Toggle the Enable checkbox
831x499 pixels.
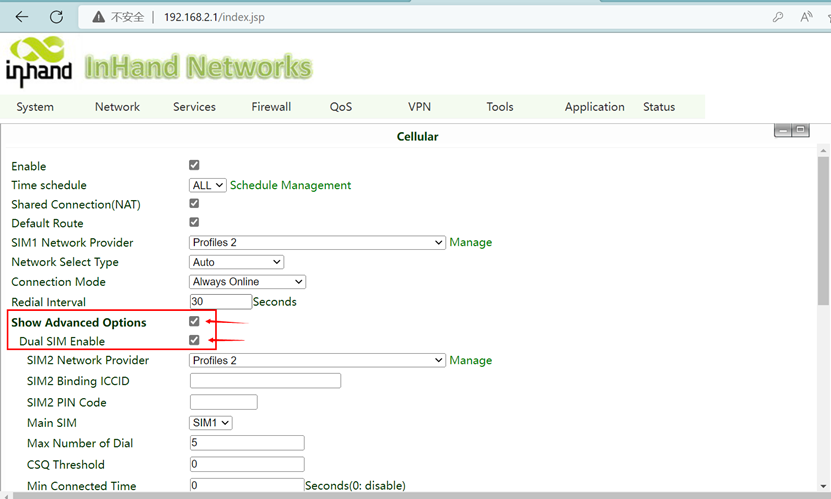tap(194, 165)
